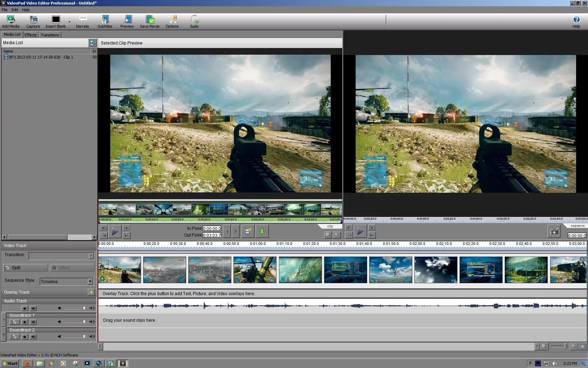588x368 pixels.
Task: Switch to the Media List tab
Action: 12,35
